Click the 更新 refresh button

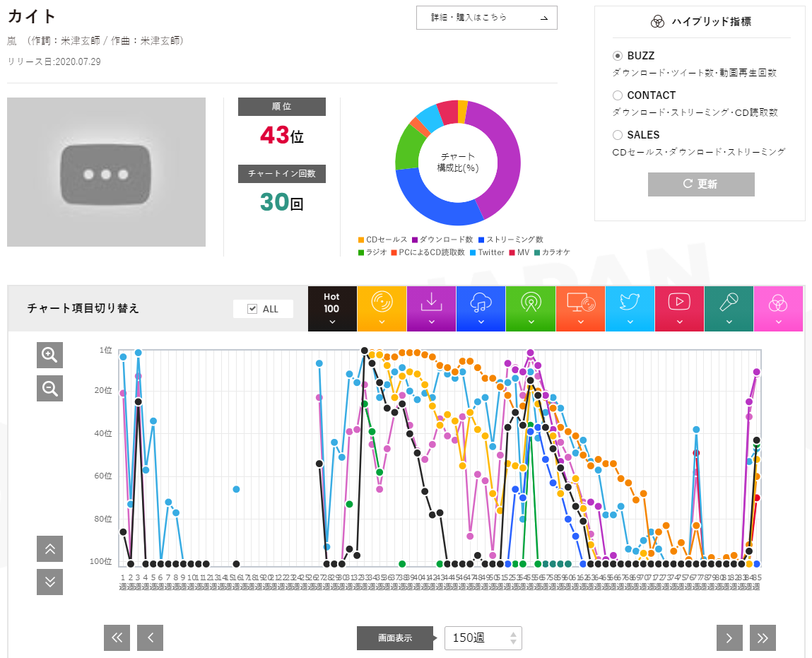(701, 184)
